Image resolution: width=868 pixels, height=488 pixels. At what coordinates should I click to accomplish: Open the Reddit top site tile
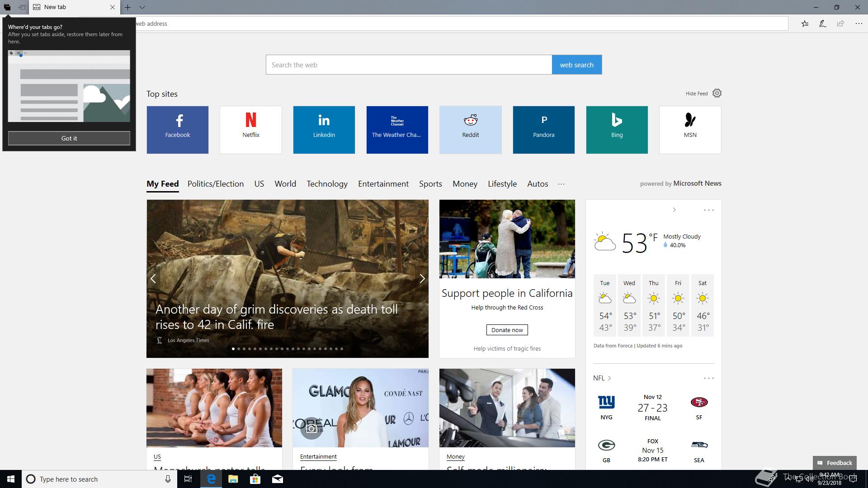471,130
